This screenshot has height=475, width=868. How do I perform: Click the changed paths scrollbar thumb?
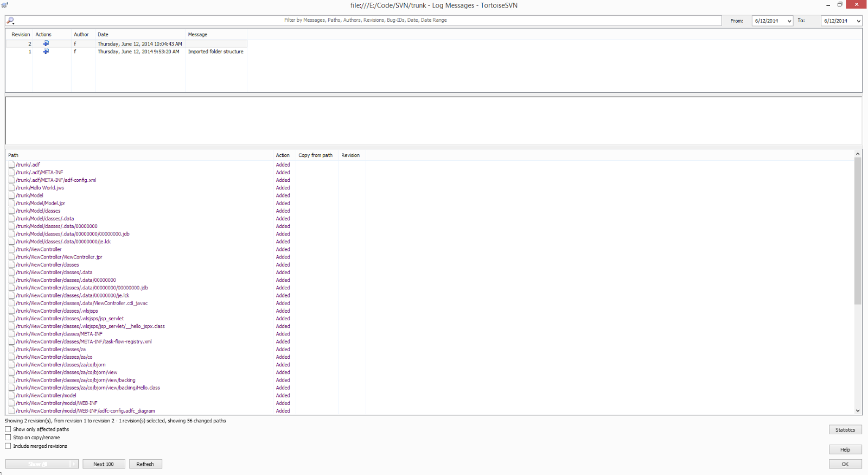(858, 231)
